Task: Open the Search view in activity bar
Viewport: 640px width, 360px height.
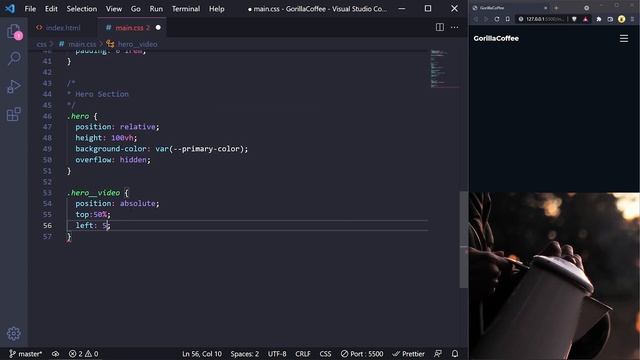Action: tap(14, 59)
